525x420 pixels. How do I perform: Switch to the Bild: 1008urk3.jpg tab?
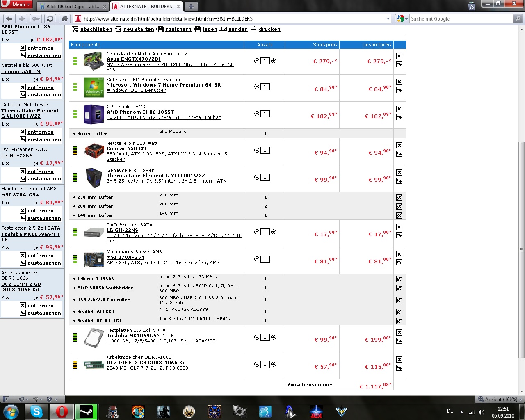click(72, 7)
